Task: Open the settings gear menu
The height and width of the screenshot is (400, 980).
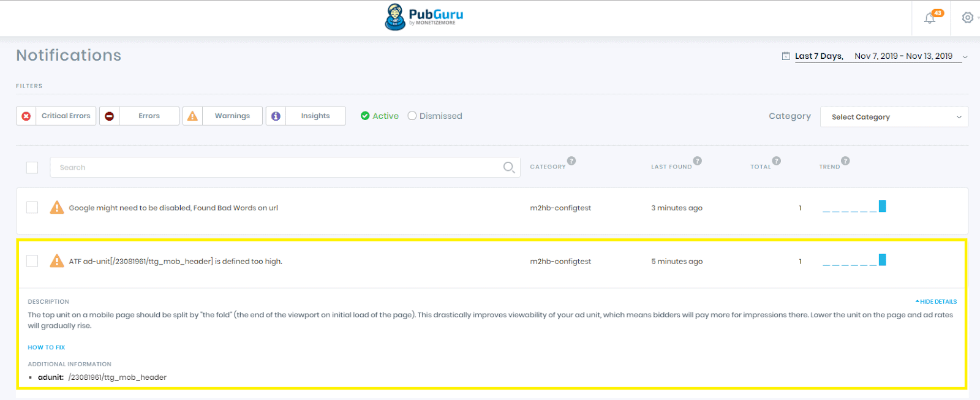Action: [967, 18]
